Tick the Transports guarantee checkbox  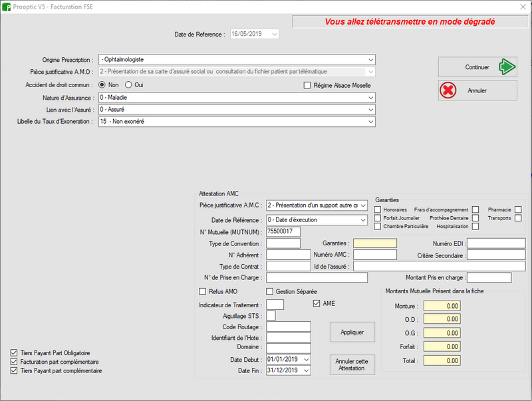[518, 218]
